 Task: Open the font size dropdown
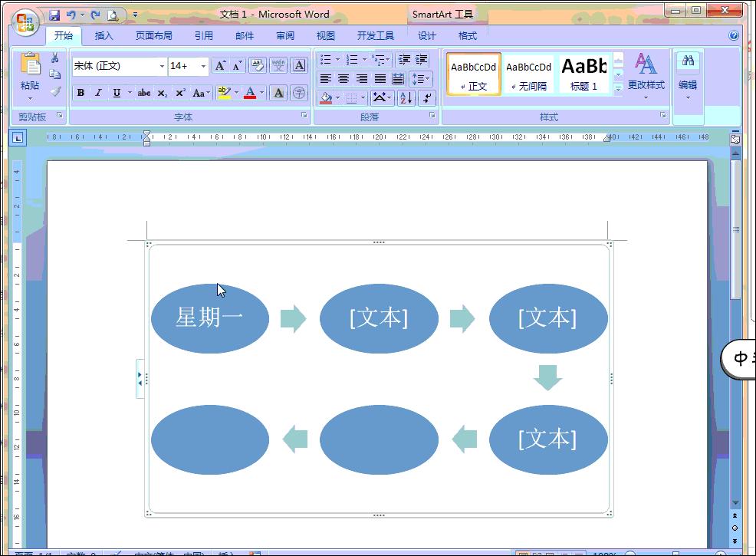pyautogui.click(x=203, y=67)
